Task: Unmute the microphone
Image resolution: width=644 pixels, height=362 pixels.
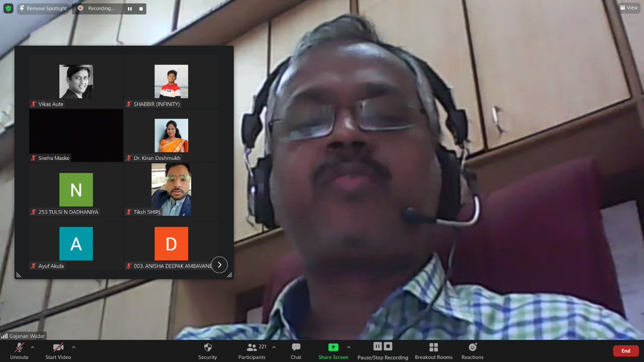Action: tap(19, 351)
